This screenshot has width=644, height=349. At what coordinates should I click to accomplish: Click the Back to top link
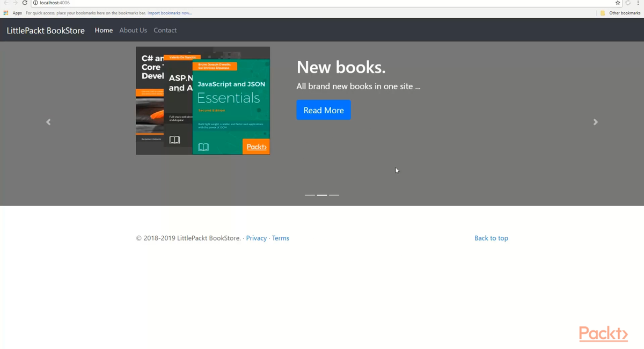(x=491, y=238)
